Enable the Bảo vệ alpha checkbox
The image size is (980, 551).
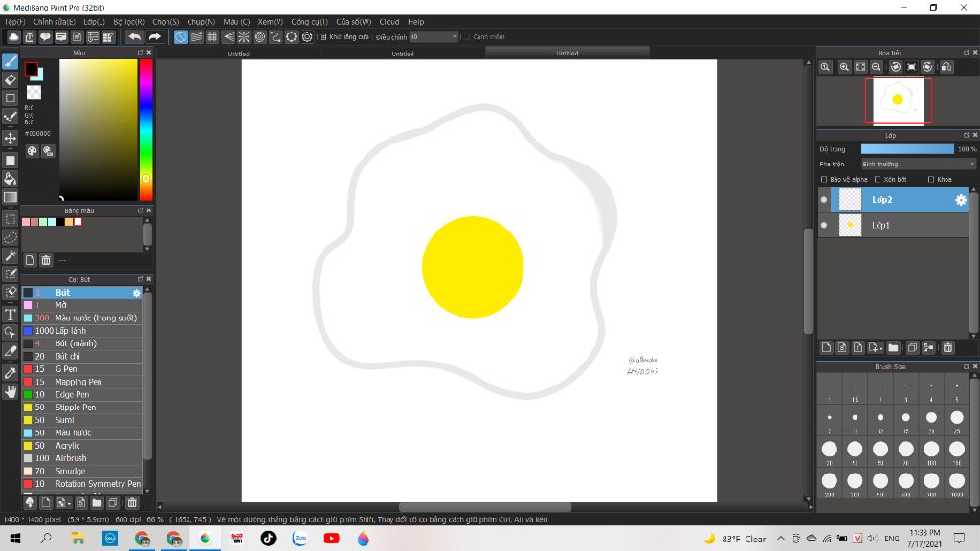click(824, 179)
